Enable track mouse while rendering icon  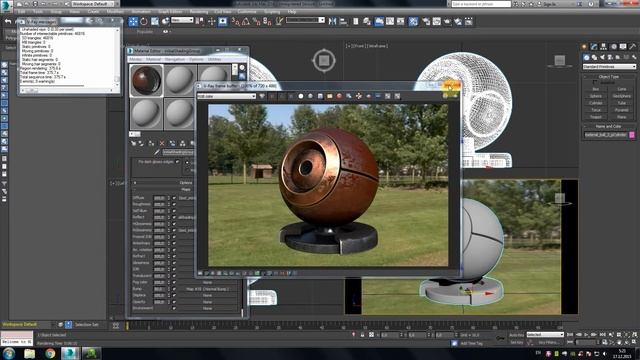pyautogui.click(x=358, y=96)
